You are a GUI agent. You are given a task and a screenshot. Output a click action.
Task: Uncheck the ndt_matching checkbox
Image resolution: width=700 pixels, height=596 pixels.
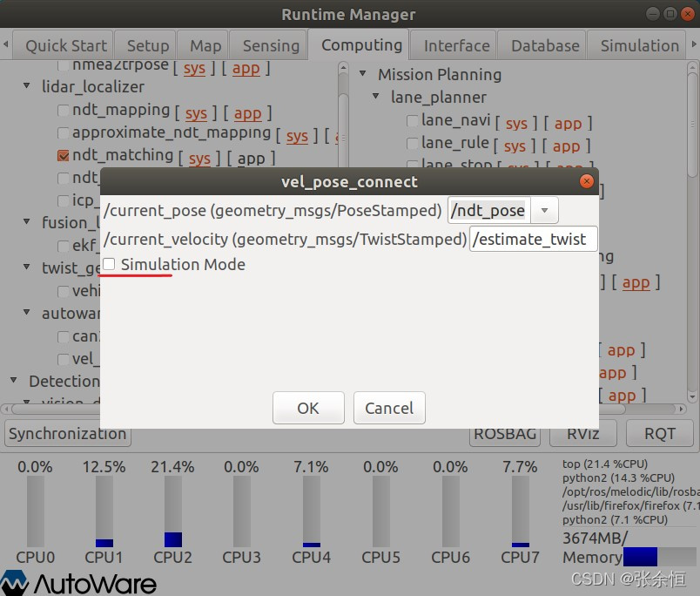tap(64, 155)
